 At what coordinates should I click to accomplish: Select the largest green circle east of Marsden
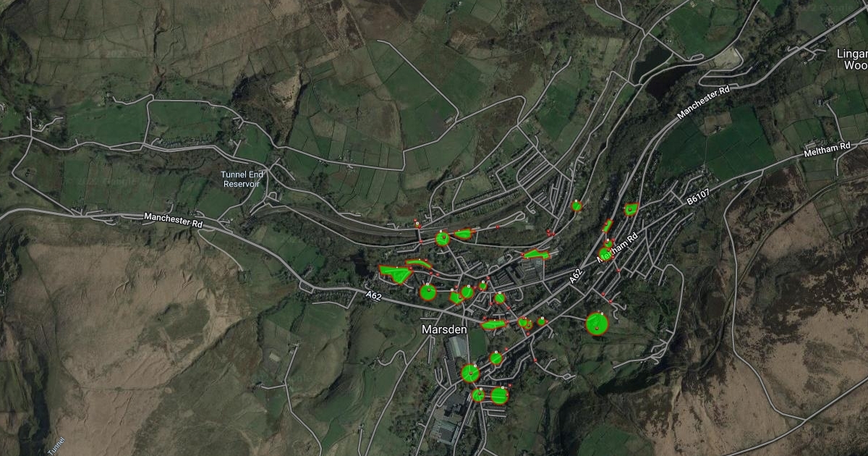point(596,324)
